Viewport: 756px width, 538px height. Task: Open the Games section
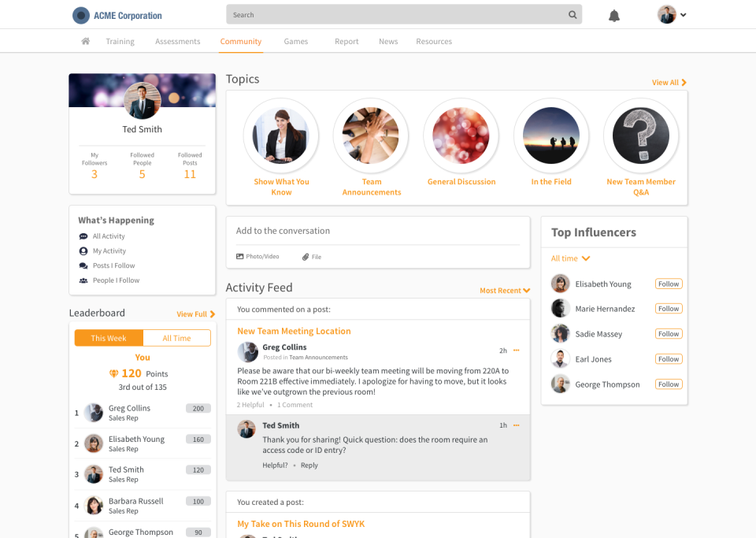click(295, 41)
